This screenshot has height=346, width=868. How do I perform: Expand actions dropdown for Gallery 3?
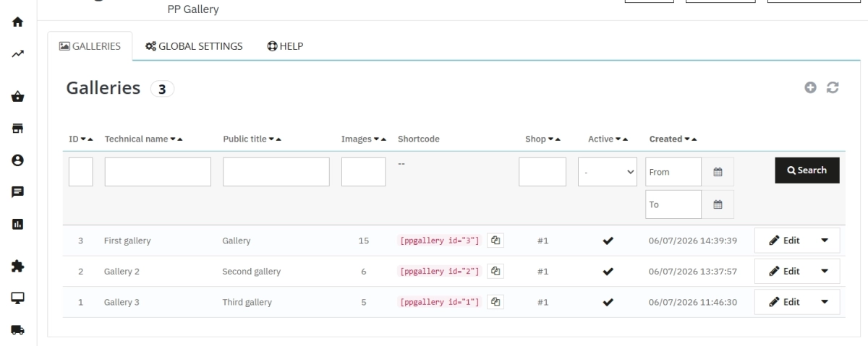click(x=825, y=302)
